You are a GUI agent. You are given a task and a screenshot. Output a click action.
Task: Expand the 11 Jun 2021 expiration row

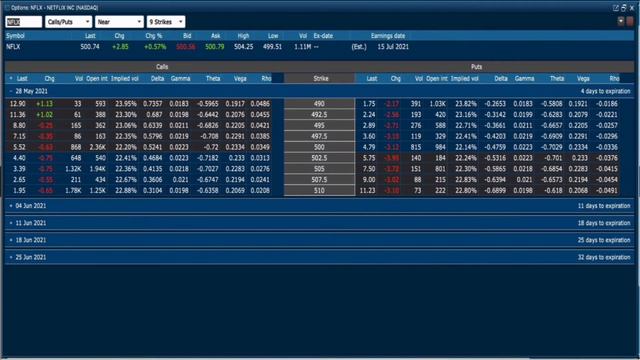[x=11, y=223]
